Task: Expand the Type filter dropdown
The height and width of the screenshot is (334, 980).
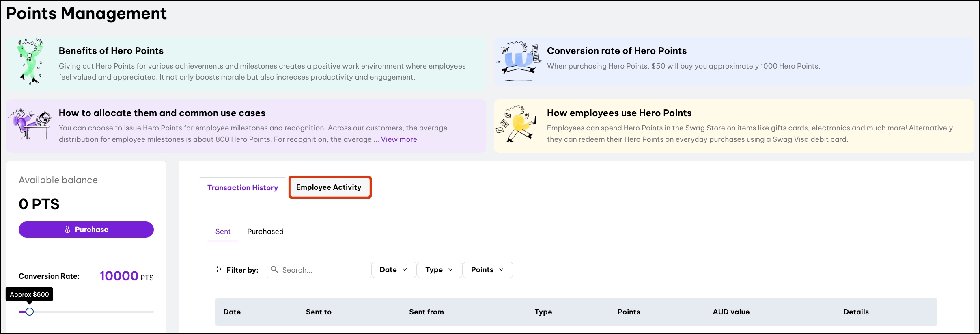Action: tap(439, 270)
